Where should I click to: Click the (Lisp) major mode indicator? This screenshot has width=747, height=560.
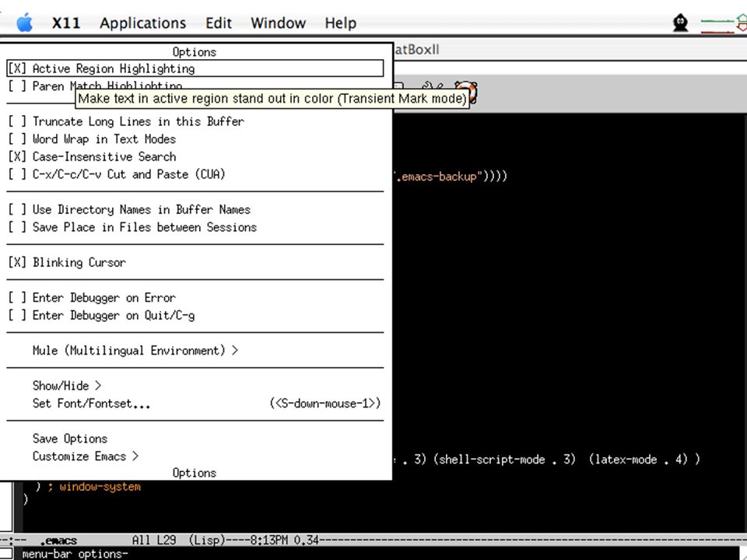click(x=207, y=540)
